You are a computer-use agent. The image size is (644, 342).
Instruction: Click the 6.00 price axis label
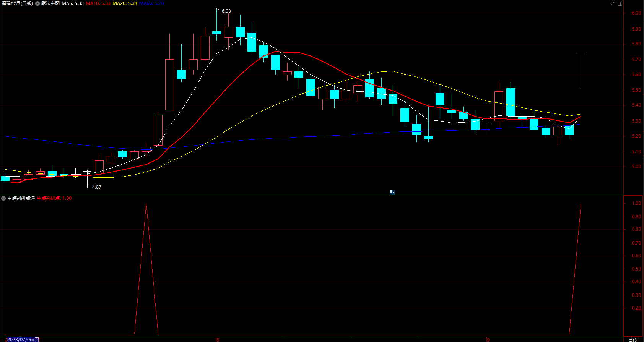(x=636, y=13)
